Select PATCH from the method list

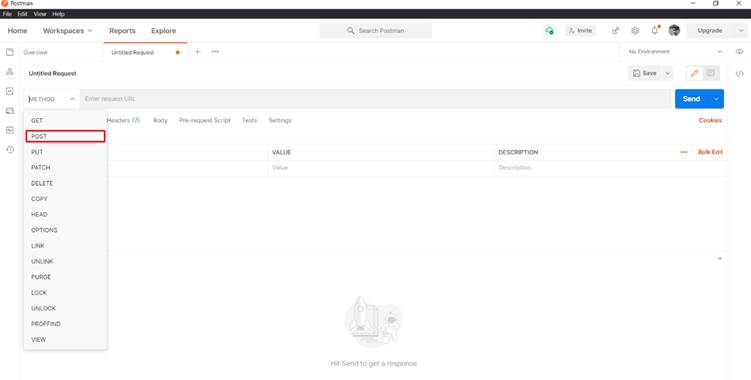65,167
